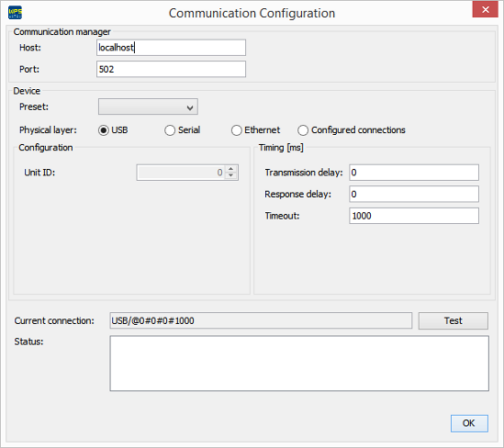
Task: Click the Test button
Action: [454, 320]
